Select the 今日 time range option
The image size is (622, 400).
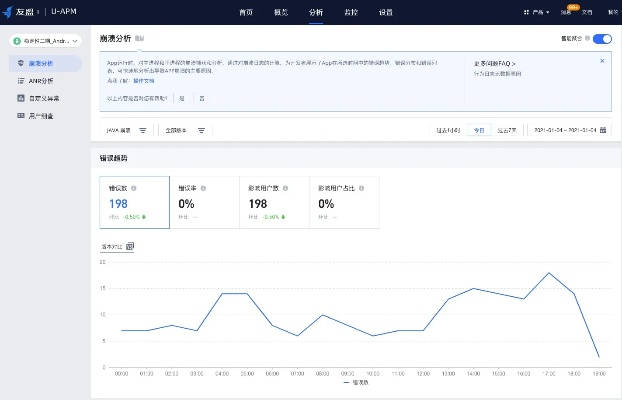pos(479,130)
